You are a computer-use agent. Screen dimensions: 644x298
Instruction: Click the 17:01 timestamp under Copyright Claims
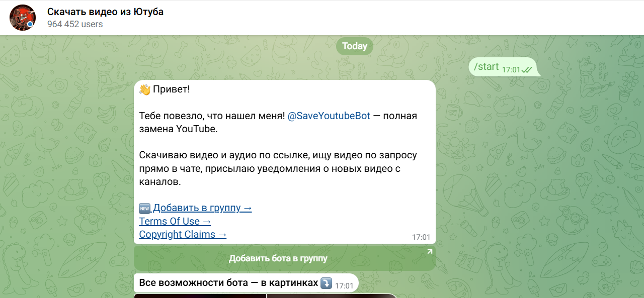point(421,237)
